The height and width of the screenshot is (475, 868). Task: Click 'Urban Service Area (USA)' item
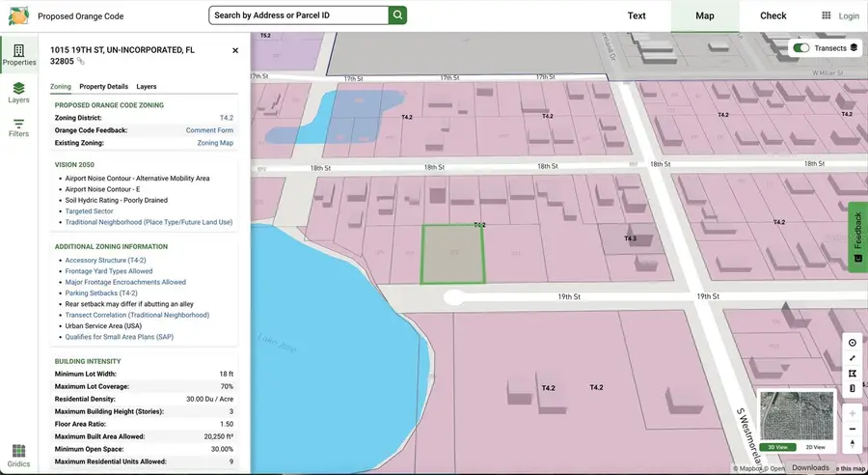click(103, 326)
